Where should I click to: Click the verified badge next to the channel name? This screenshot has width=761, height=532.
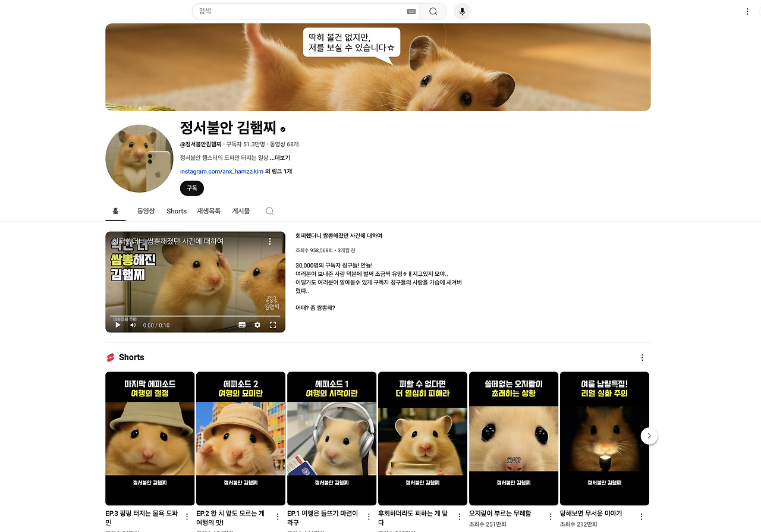coord(282,128)
